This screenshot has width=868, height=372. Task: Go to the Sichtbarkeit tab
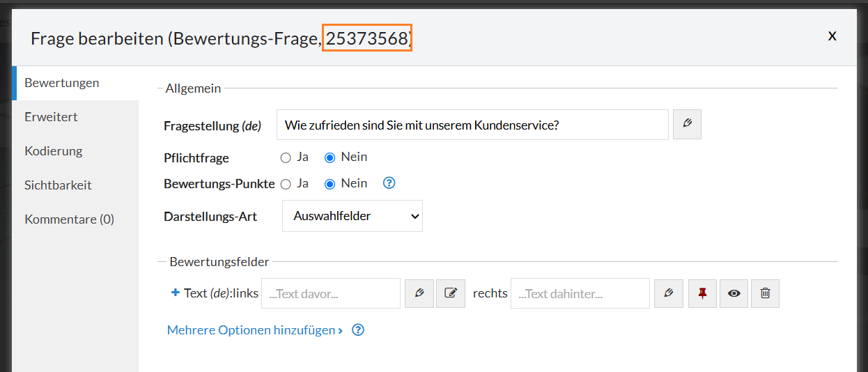tap(58, 185)
